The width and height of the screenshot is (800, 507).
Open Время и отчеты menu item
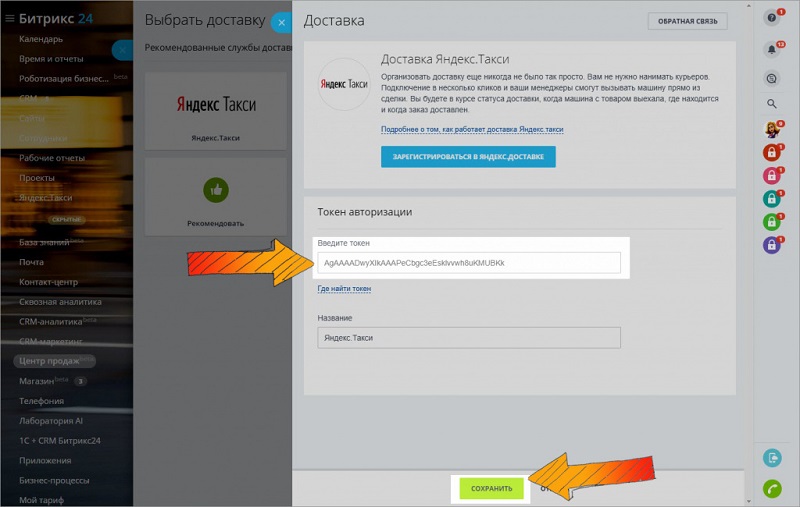(x=51, y=59)
